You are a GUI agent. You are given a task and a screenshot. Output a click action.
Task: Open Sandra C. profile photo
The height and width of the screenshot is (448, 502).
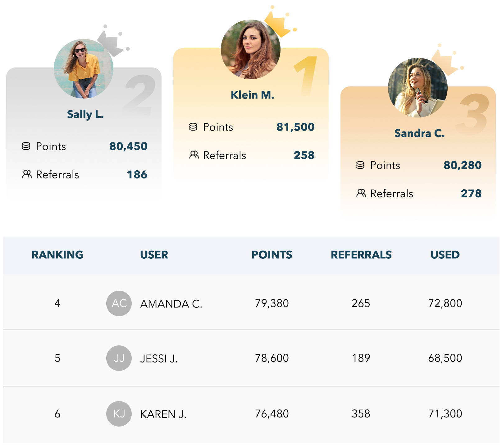click(x=418, y=88)
